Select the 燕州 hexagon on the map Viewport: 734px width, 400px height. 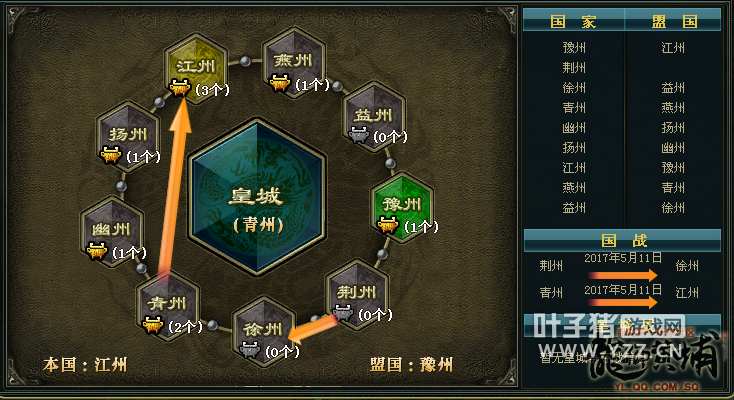tap(294, 62)
